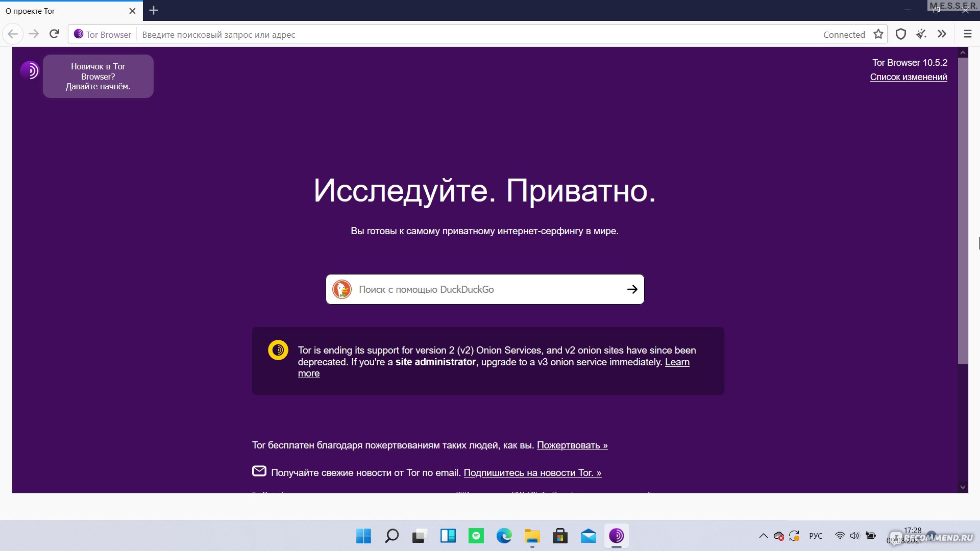Click Пожертвовать donate link
The height and width of the screenshot is (551, 980).
(572, 445)
